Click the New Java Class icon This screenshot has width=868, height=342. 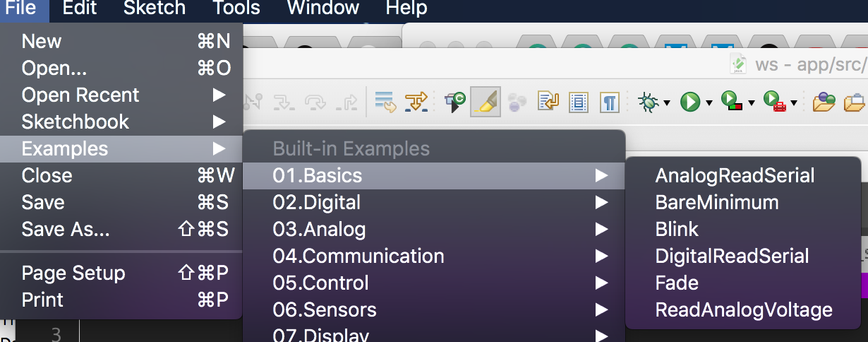click(x=454, y=102)
